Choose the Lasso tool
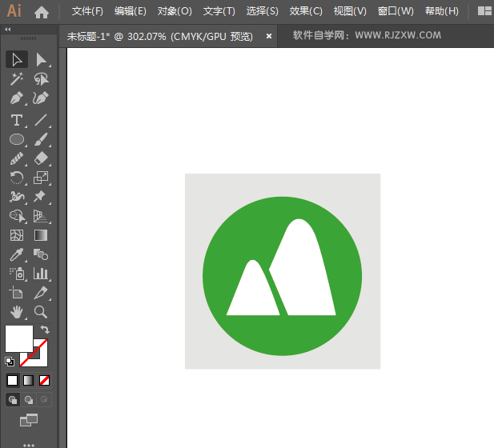Screen dimensions: 494x448 point(42,78)
